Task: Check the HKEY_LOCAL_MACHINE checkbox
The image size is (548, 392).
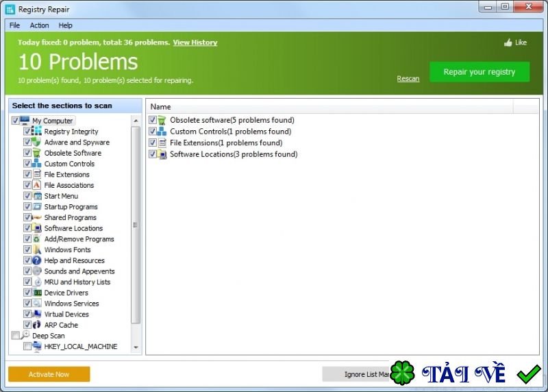Action: coord(27,346)
